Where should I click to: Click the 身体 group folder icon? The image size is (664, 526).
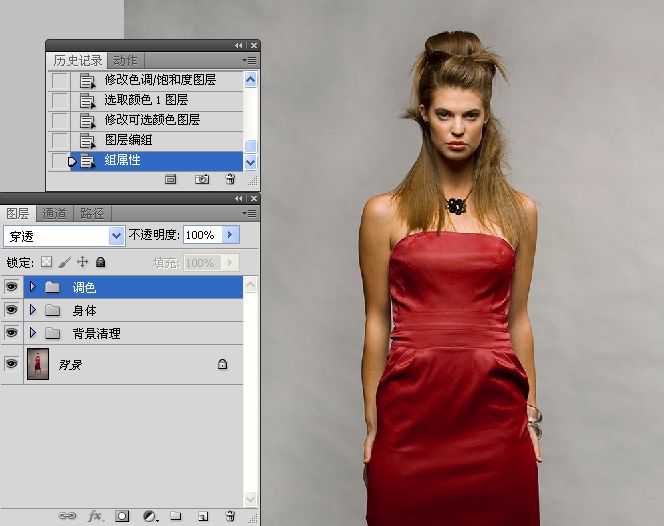tap(53, 310)
